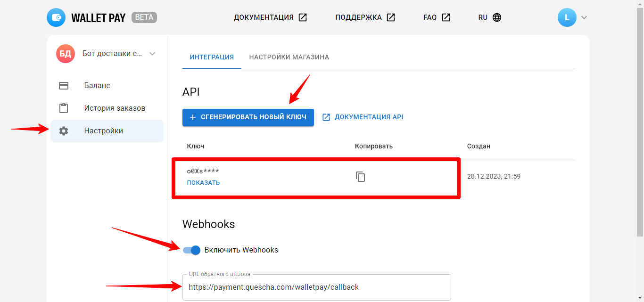Select the ИНТЕГРАЦИЯ tab

(x=212, y=57)
